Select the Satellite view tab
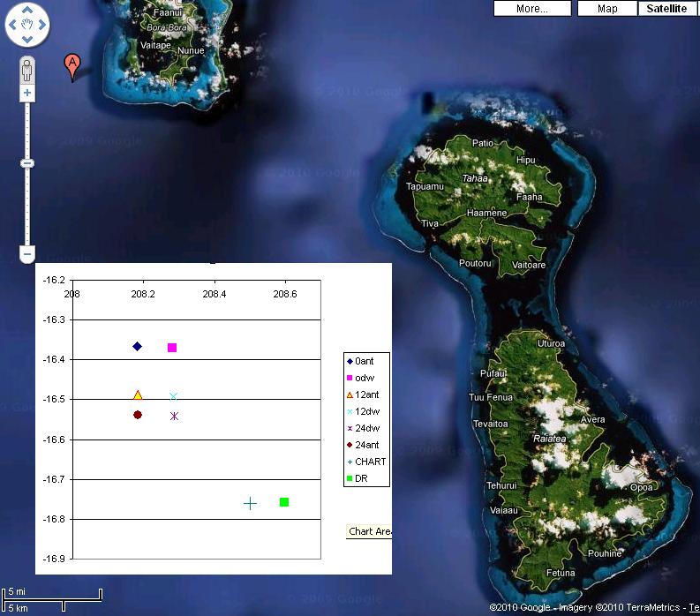 [x=666, y=9]
